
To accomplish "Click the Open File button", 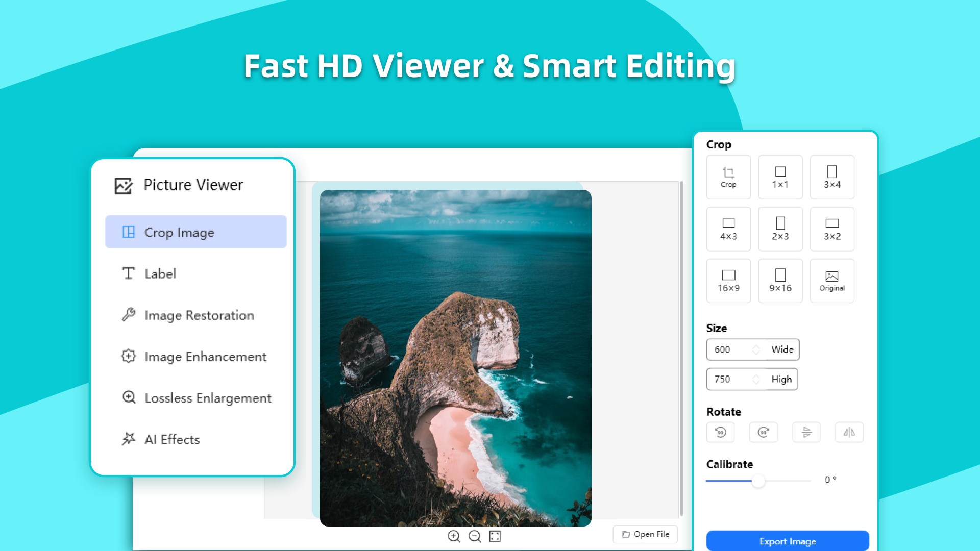I will 645,534.
